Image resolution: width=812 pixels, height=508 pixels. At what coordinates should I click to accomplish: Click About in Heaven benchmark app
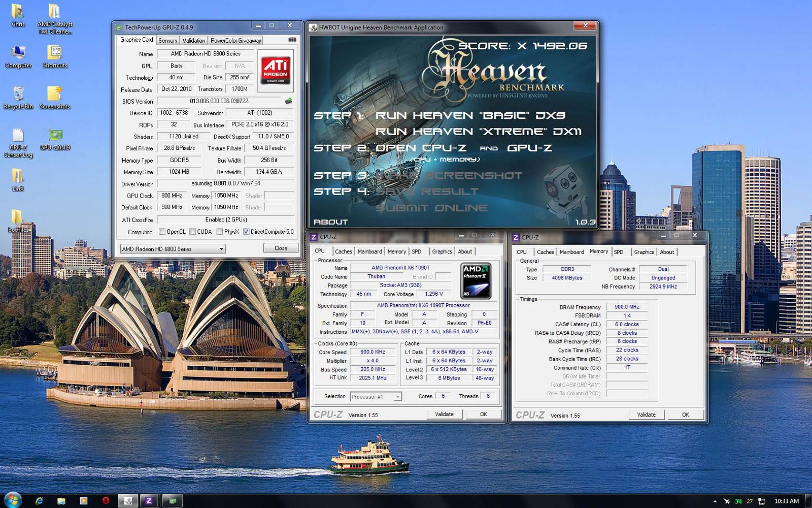(331, 222)
